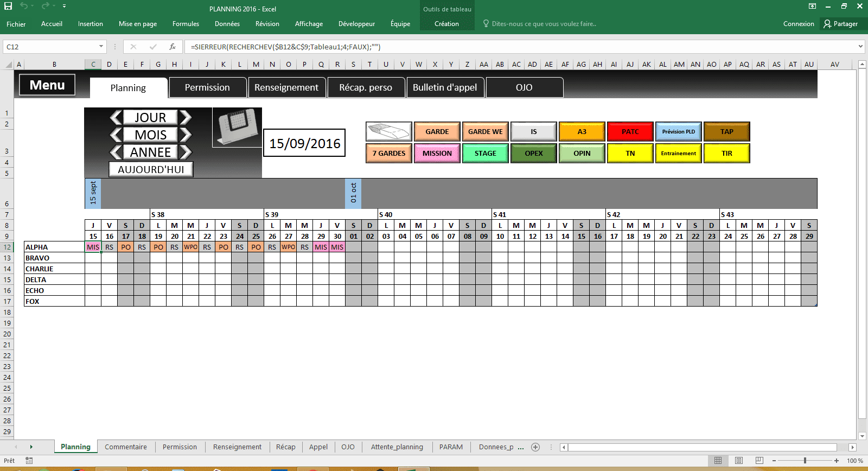Go to next day with JOUR right arrow
This screenshot has width=868, height=471.
point(186,117)
